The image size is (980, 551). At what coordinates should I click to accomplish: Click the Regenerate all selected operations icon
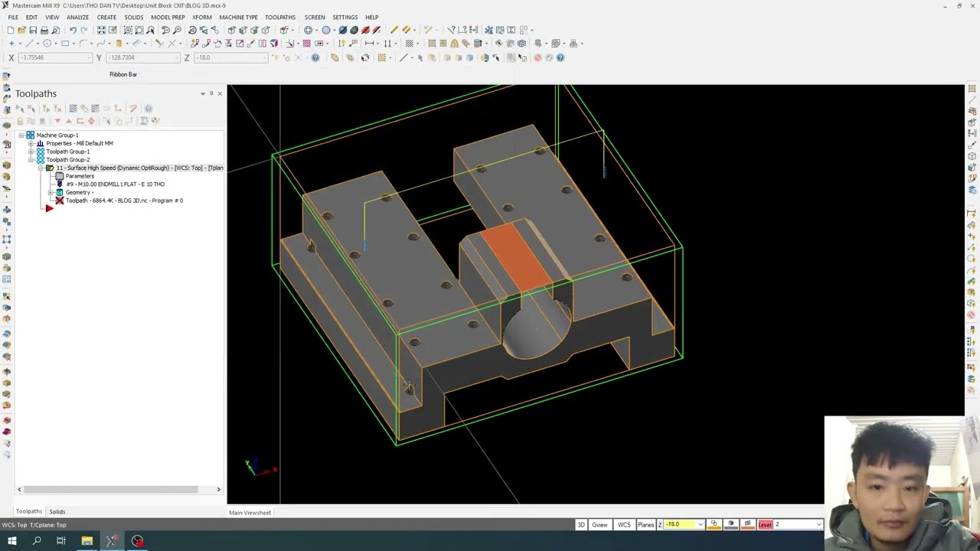pyautogui.click(x=46, y=109)
